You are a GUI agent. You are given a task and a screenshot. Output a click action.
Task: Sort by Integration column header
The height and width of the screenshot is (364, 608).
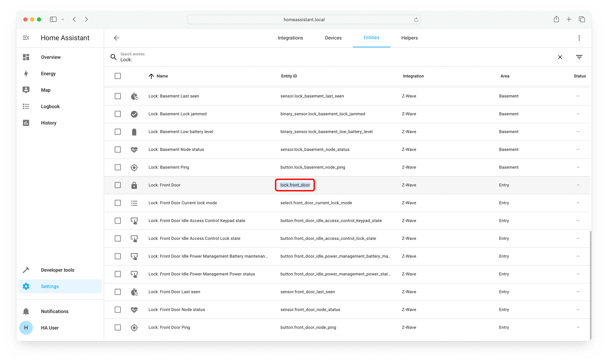pos(413,76)
